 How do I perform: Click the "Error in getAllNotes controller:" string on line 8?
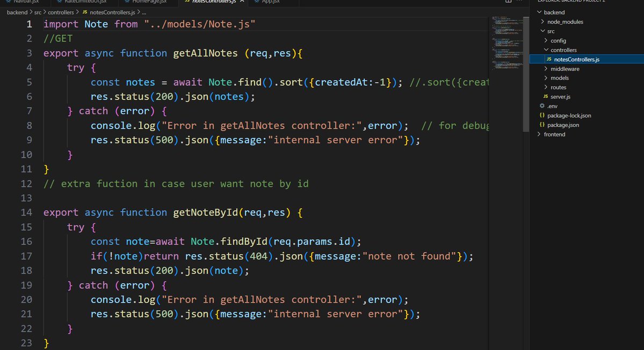click(262, 125)
